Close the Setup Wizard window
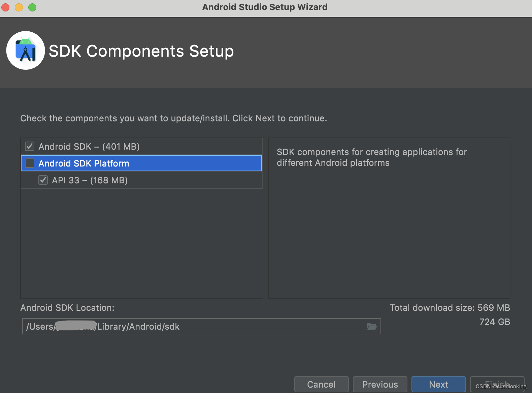 pos(5,7)
